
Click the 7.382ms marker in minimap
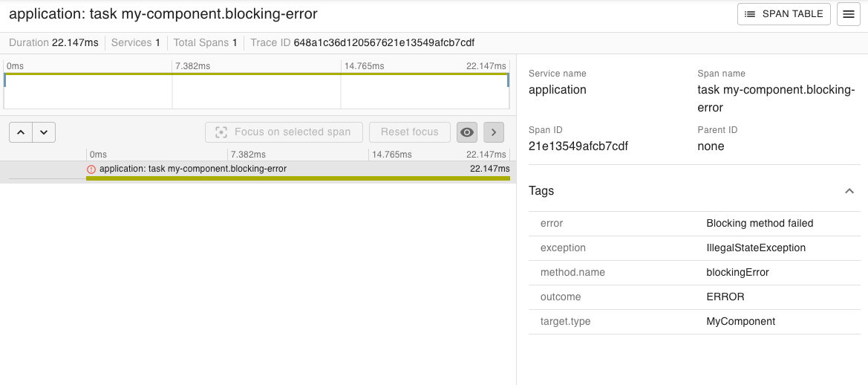click(192, 66)
